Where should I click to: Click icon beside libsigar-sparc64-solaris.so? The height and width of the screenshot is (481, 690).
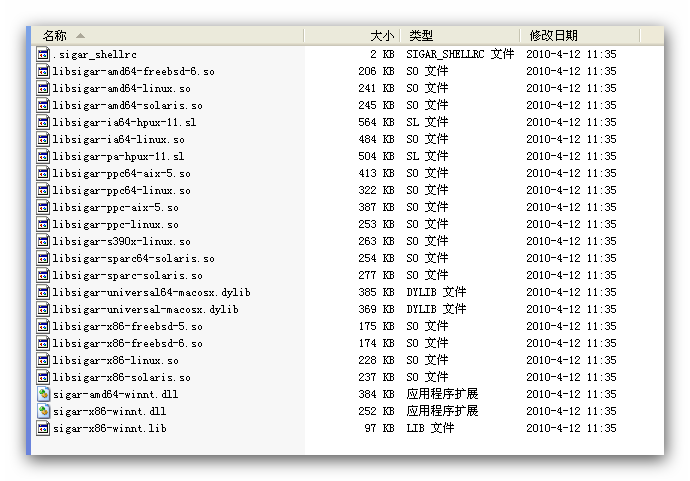point(43,258)
